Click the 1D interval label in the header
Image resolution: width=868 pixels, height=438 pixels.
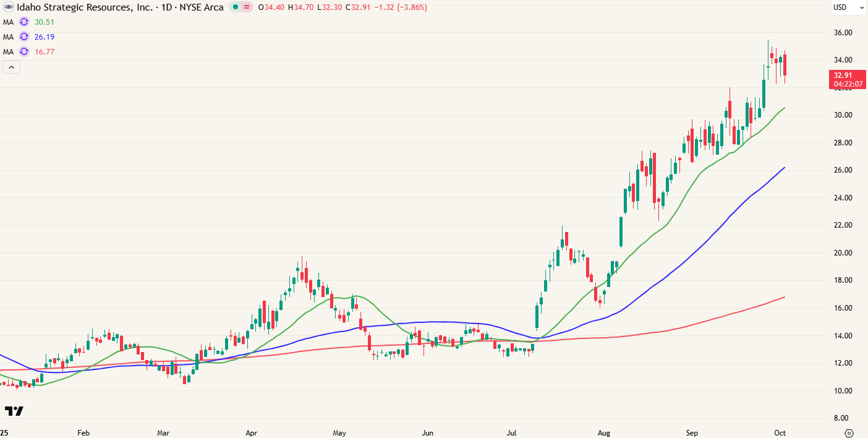pyautogui.click(x=165, y=7)
